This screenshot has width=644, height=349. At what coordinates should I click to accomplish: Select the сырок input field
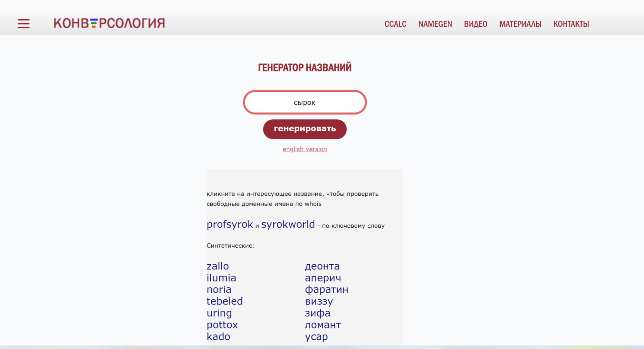304,102
